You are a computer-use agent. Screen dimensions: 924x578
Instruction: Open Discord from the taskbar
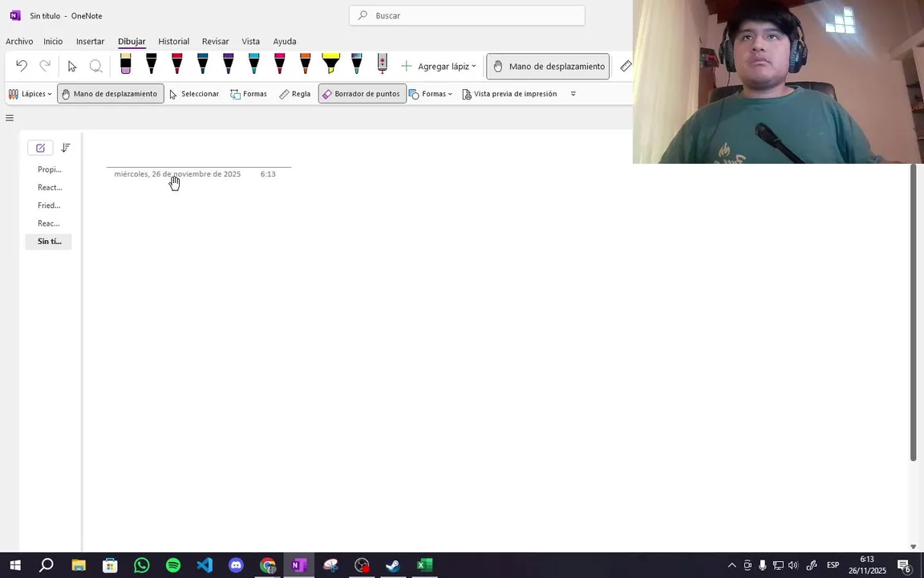coord(236,565)
